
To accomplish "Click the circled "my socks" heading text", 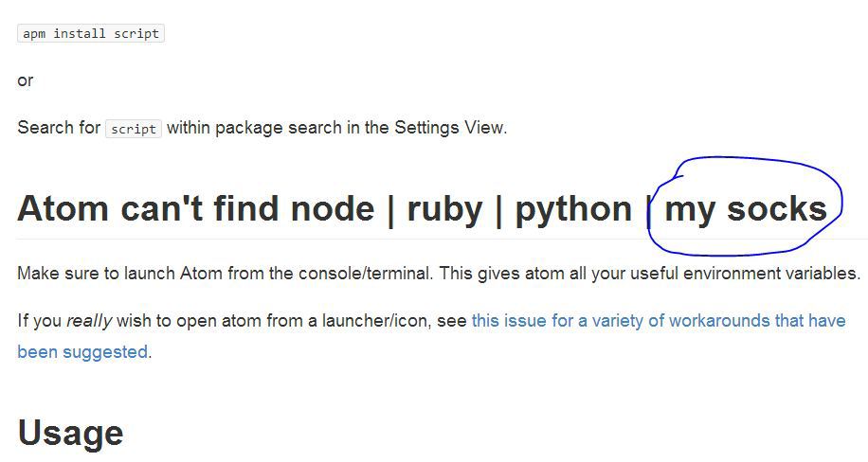I will coord(746,208).
